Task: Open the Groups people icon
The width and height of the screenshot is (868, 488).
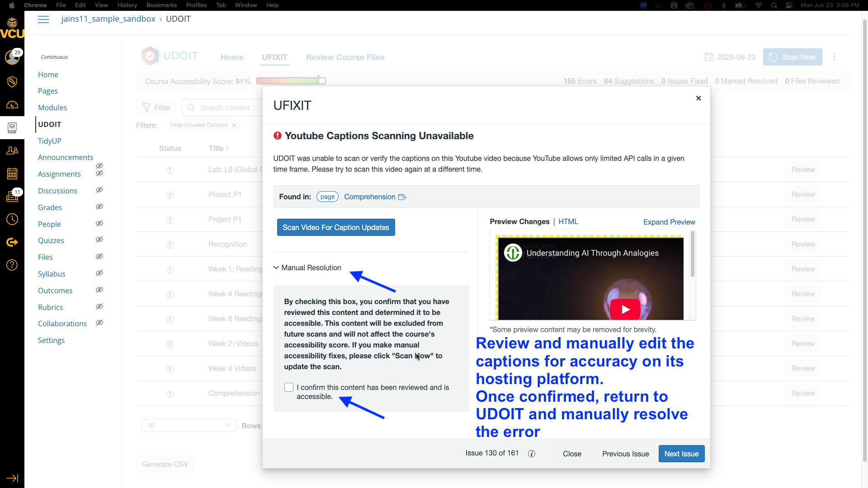Action: click(12, 150)
